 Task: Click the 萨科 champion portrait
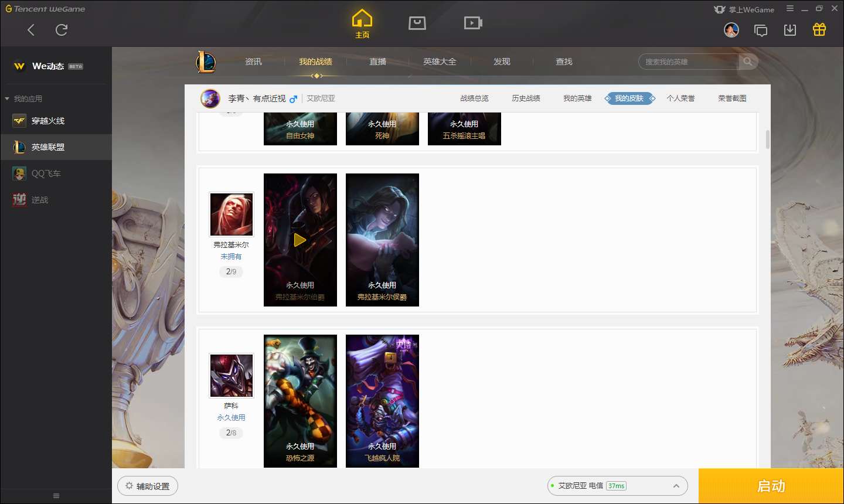pyautogui.click(x=232, y=376)
